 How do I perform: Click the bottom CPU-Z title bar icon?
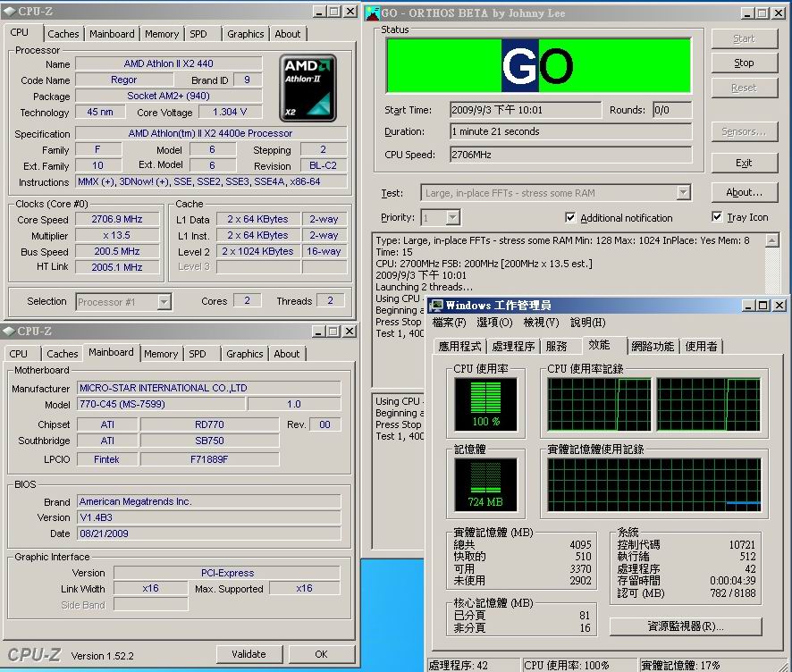[x=9, y=332]
